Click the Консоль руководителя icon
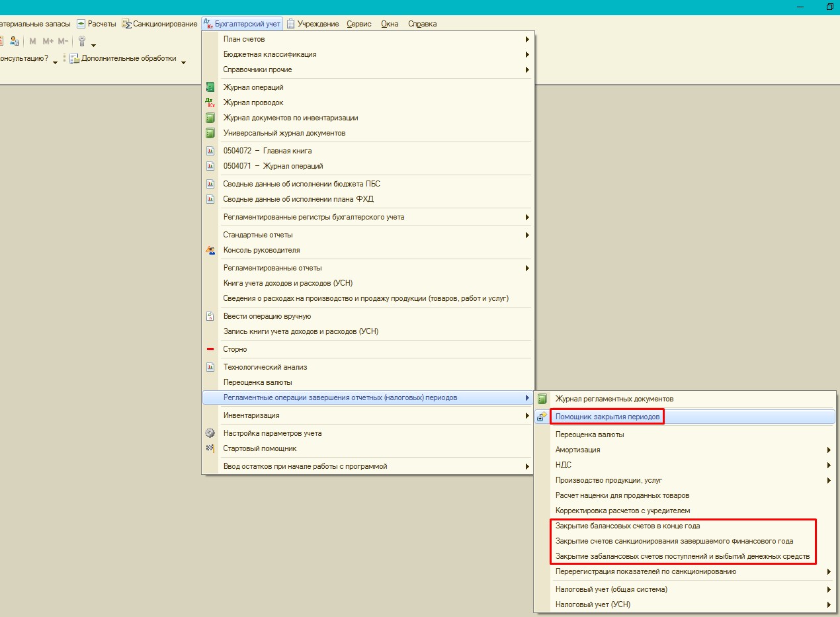Image resolution: width=840 pixels, height=617 pixels. click(210, 250)
